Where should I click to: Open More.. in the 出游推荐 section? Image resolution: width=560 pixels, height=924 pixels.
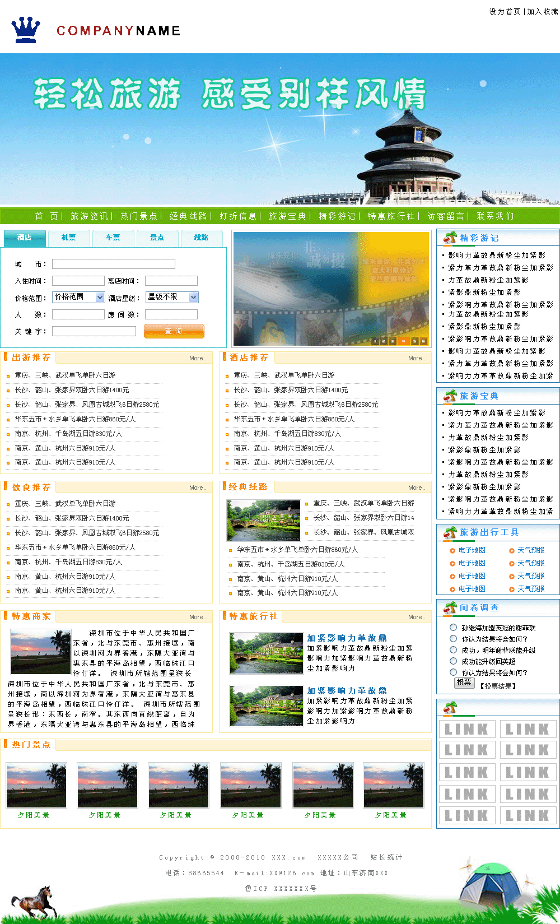pos(197,358)
